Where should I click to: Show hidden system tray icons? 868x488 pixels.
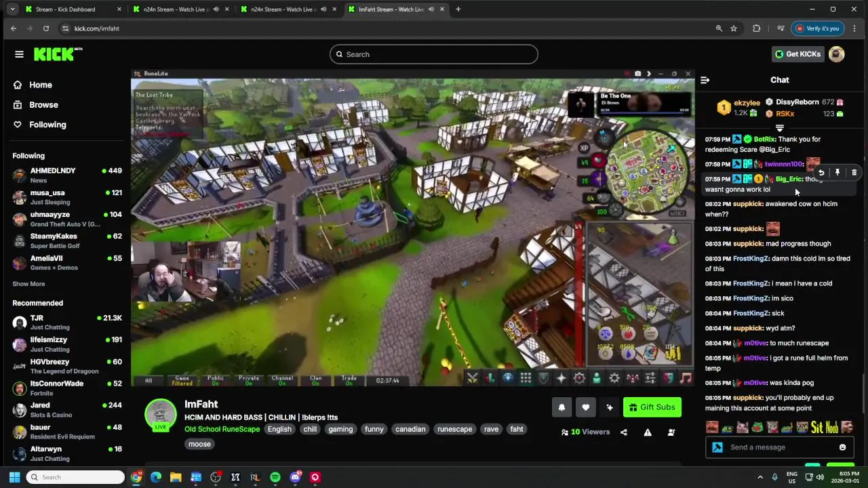point(760,477)
